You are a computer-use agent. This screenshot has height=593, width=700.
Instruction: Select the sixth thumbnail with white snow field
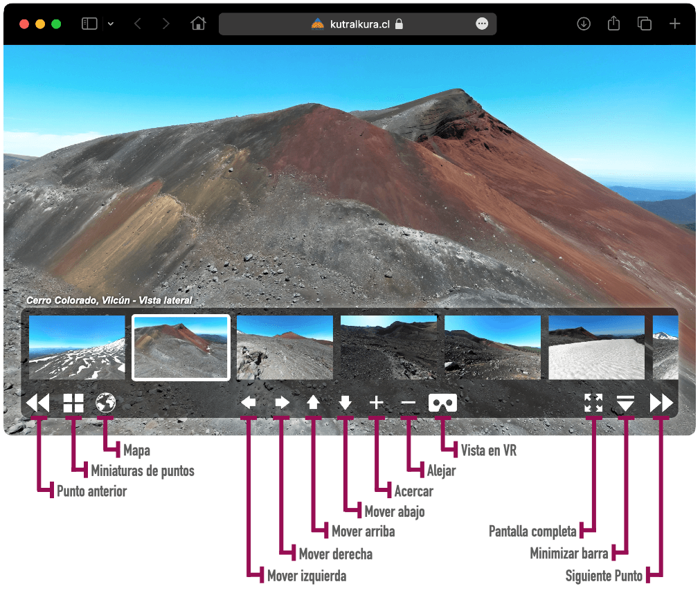(x=596, y=347)
